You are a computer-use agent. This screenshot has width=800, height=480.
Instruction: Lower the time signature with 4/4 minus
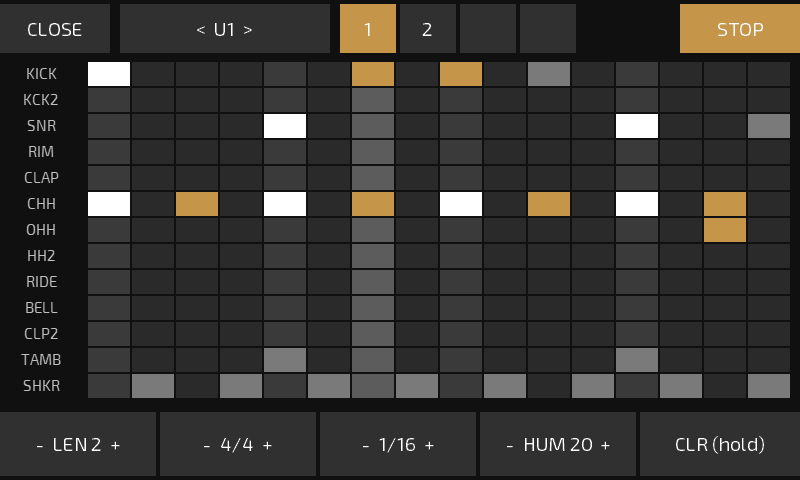pyautogui.click(x=207, y=445)
